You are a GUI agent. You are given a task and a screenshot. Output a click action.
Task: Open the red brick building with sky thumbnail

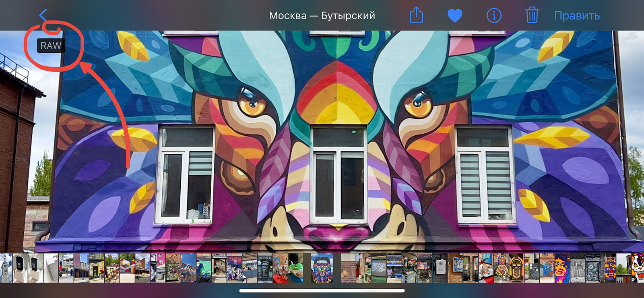pos(189,268)
